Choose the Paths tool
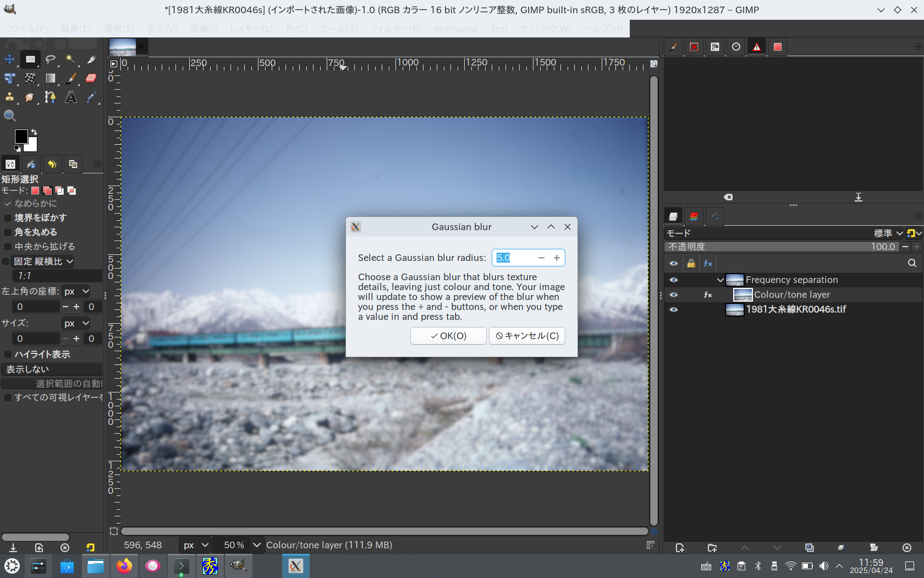Viewport: 924px width, 578px height. (50, 97)
